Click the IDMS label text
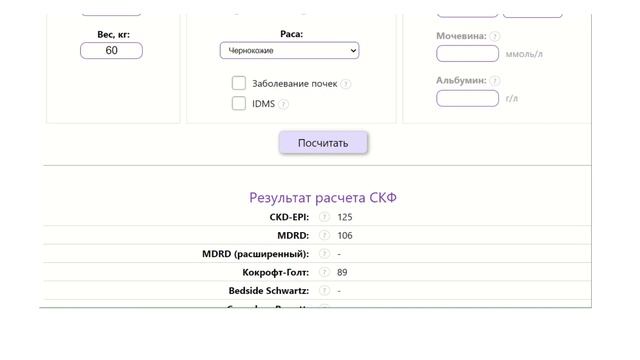 point(263,104)
